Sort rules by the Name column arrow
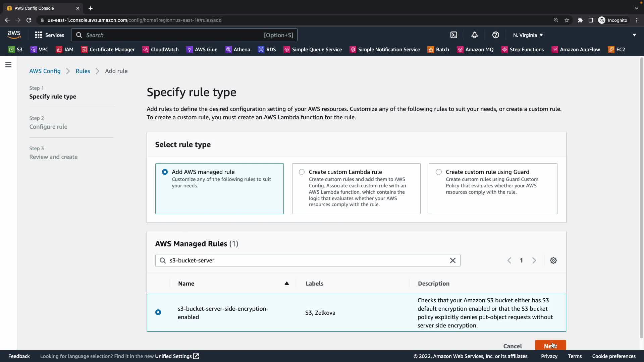644x362 pixels. (x=286, y=284)
